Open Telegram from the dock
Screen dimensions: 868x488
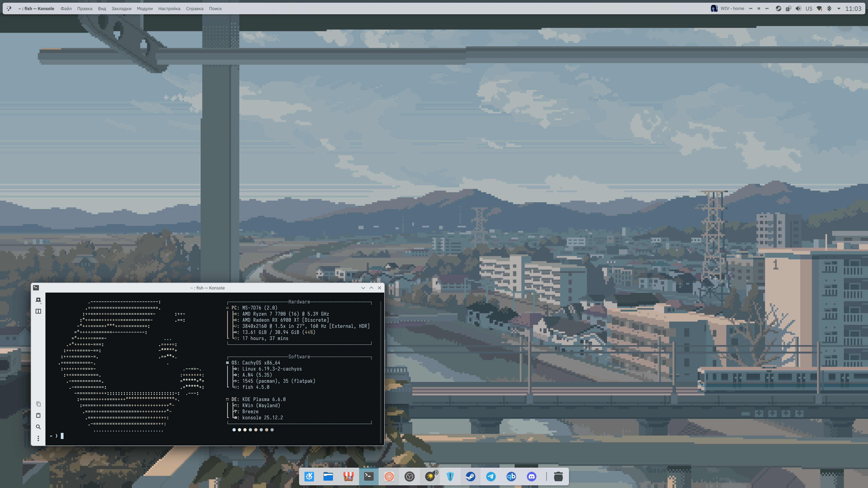491,476
